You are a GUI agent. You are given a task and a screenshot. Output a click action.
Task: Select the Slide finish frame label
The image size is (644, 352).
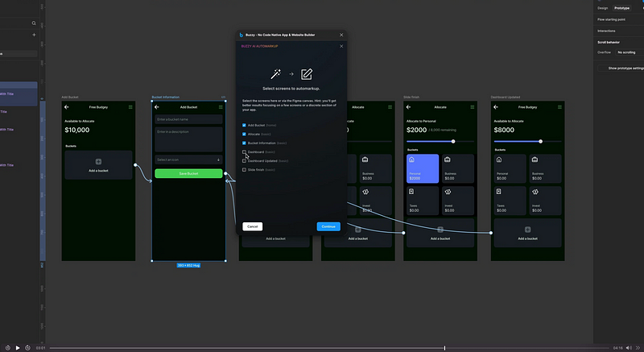(x=411, y=97)
